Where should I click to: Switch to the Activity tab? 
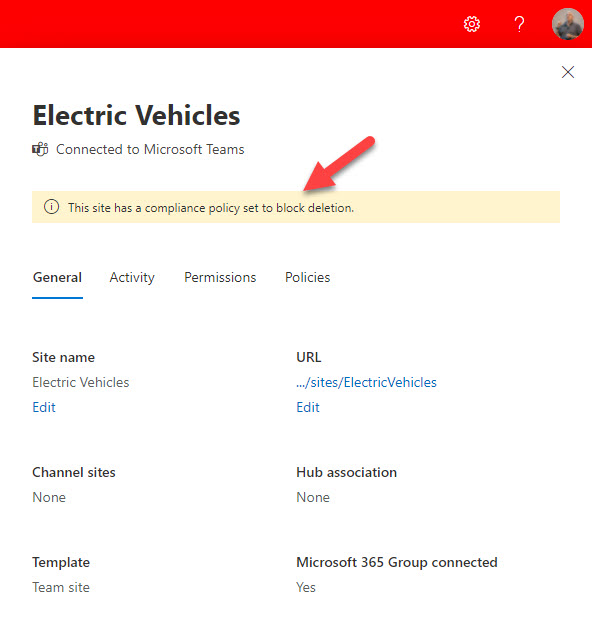pyautogui.click(x=132, y=277)
